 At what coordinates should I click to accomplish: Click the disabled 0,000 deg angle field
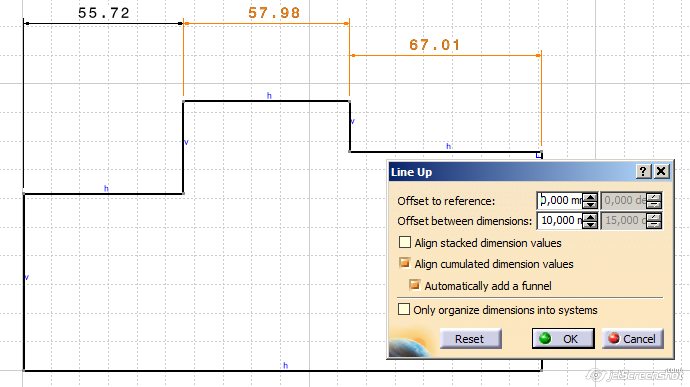[x=624, y=201]
